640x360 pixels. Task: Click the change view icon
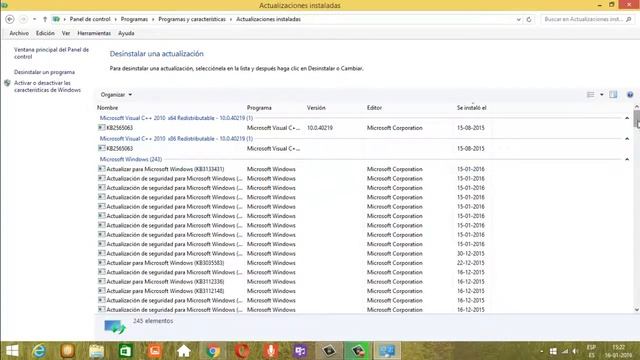[x=590, y=95]
